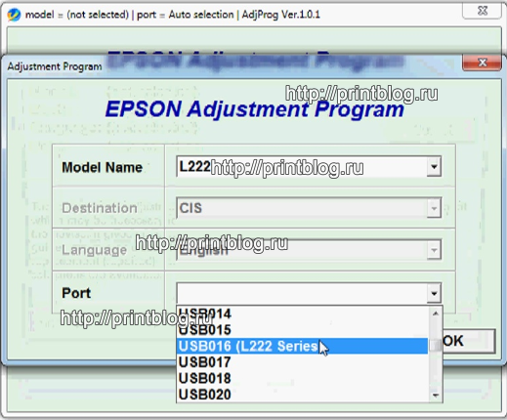The image size is (507, 420).
Task: Click the AdjProg app icon in title bar
Action: point(14,15)
